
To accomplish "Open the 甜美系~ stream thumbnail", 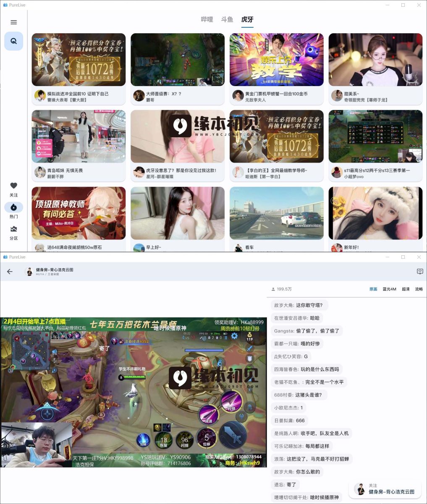I will click(375, 60).
